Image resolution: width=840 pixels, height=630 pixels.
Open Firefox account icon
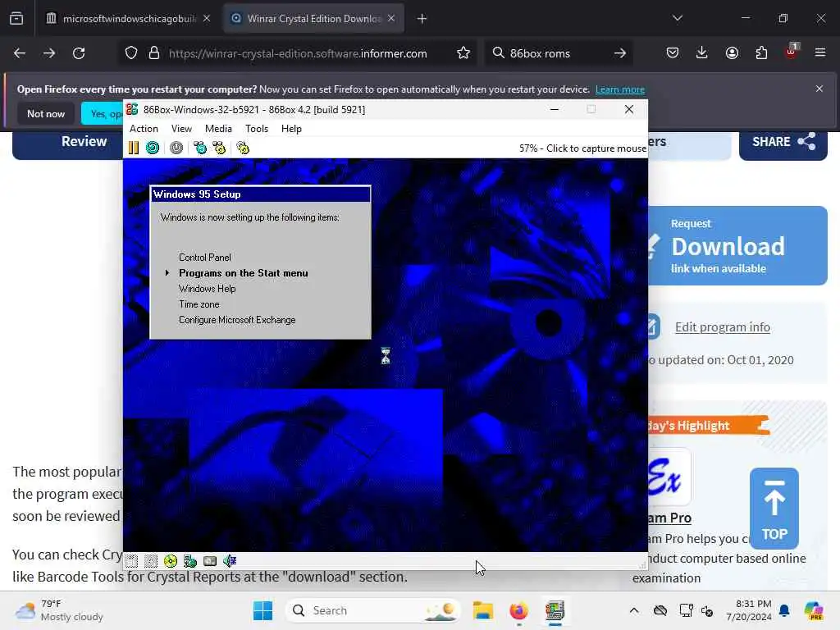[732, 53]
